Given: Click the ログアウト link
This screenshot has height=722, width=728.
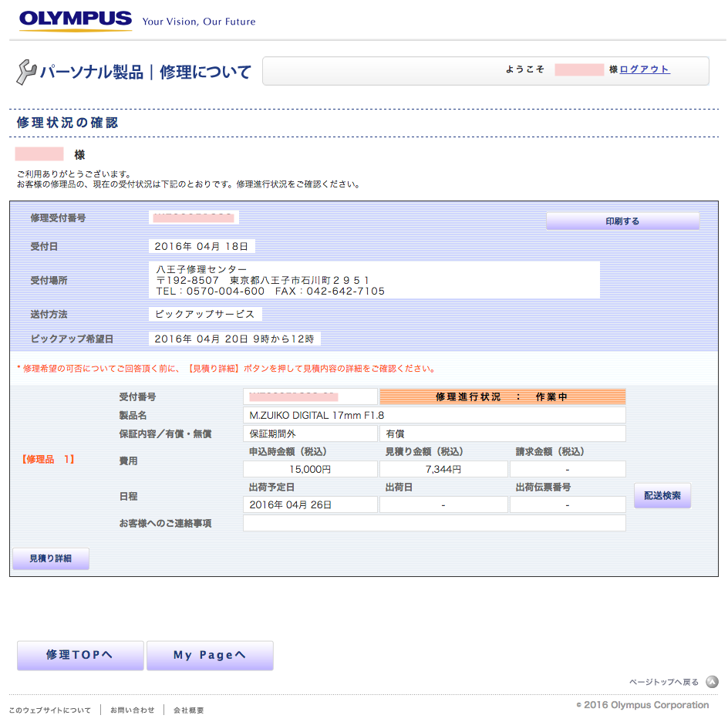Looking at the screenshot, I should click(645, 69).
